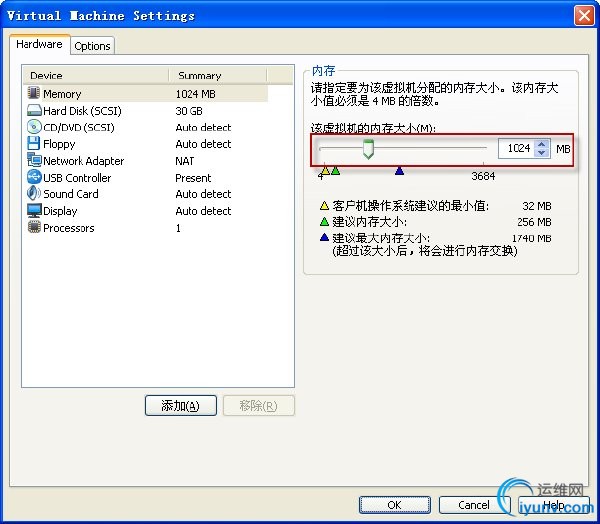
Task: Select the Display device label
Action: (x=60, y=211)
